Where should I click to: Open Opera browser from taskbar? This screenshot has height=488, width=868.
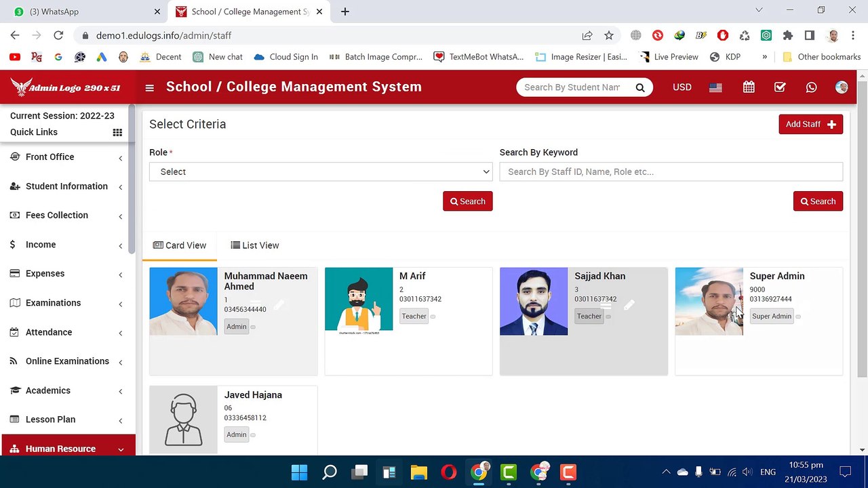(x=449, y=472)
